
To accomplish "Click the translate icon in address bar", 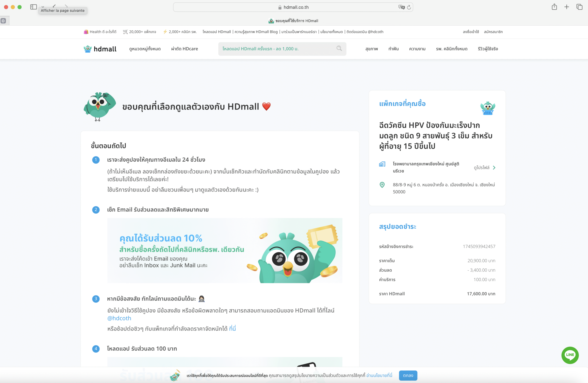I will [401, 7].
